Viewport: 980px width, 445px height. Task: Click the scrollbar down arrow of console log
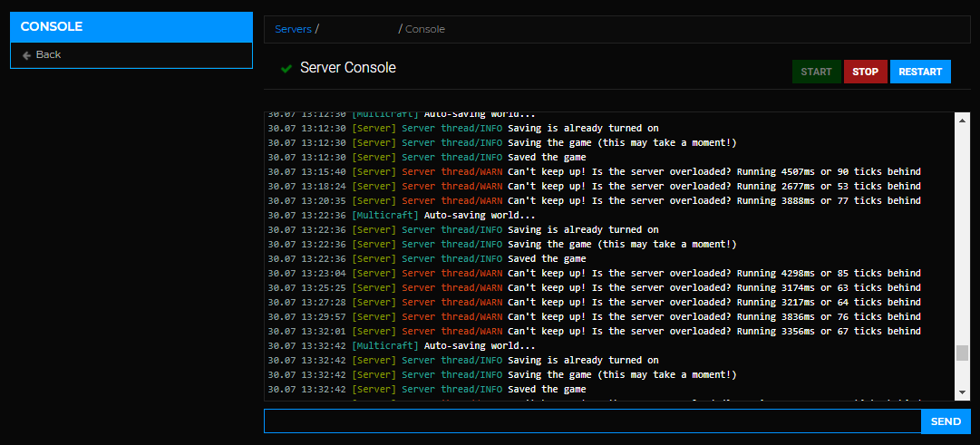pos(962,392)
